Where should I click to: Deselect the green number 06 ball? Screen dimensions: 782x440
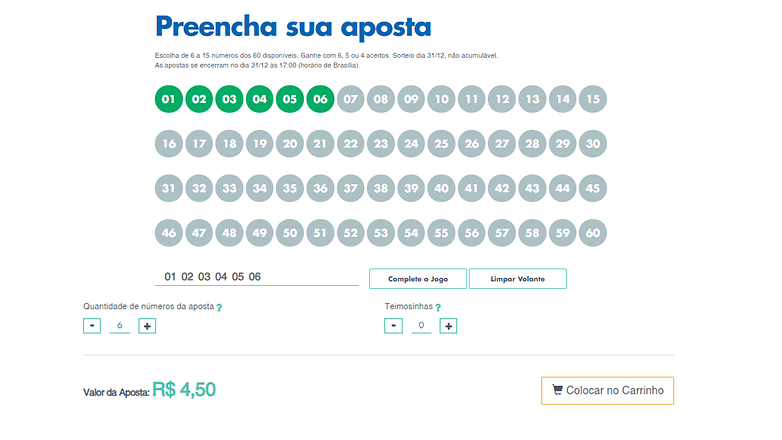click(320, 99)
